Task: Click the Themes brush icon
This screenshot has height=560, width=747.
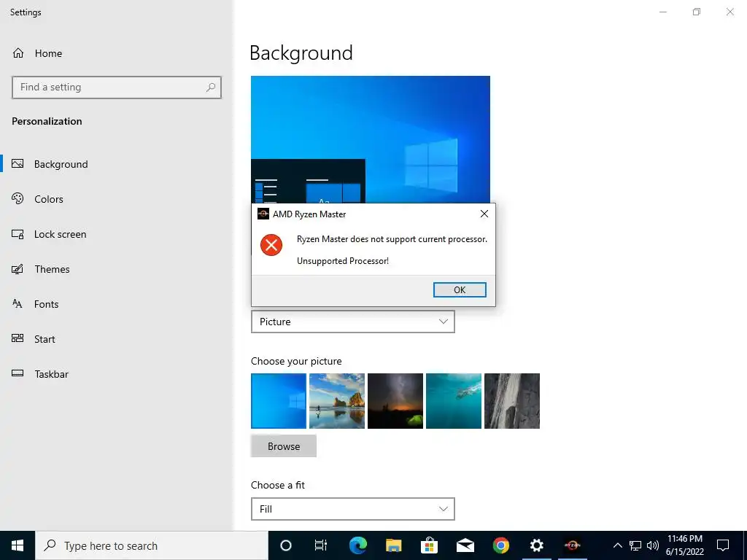Action: (18, 269)
